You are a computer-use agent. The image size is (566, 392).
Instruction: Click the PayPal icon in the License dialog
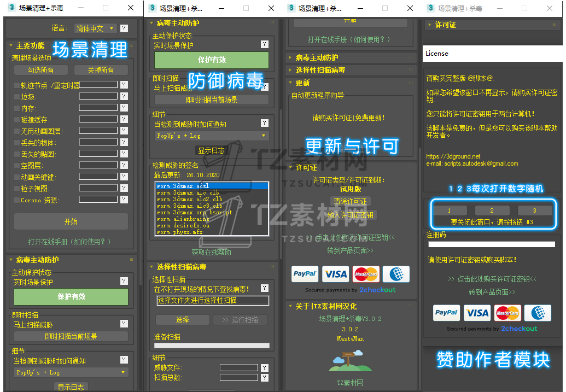[x=447, y=313]
